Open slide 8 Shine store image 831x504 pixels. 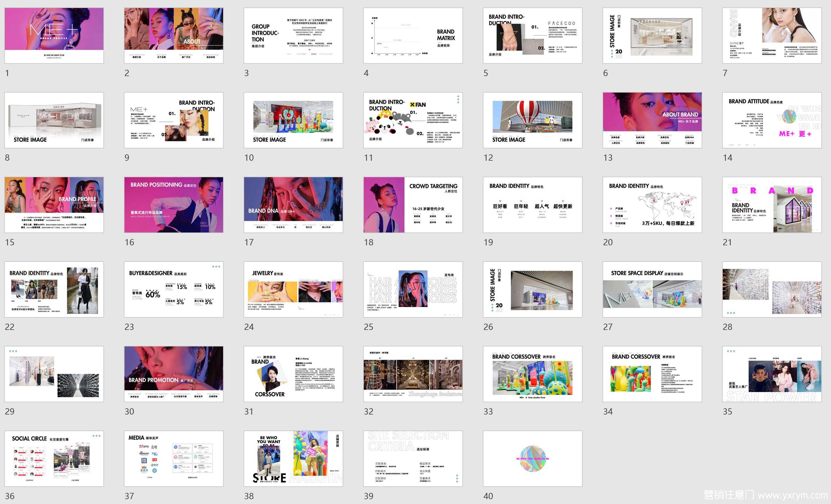(54, 120)
